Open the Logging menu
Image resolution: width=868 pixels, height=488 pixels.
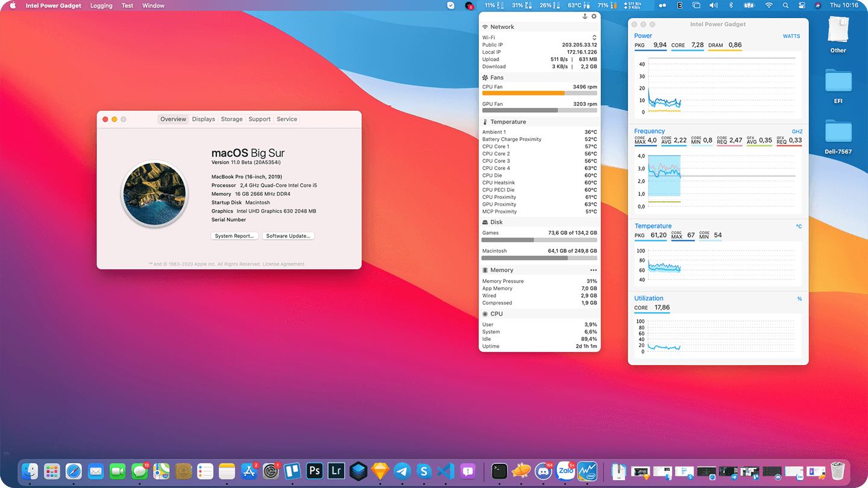click(101, 5)
